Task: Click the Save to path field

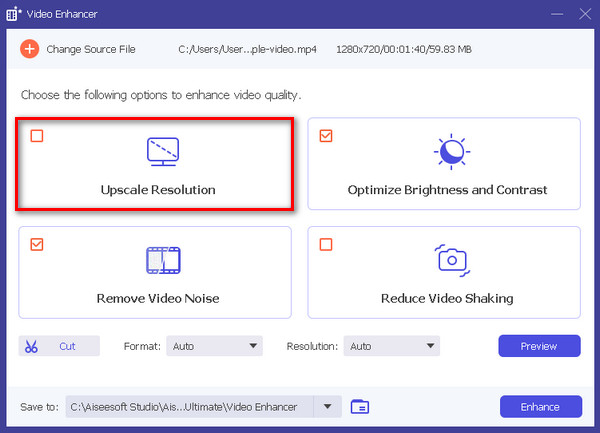Action: click(x=189, y=407)
